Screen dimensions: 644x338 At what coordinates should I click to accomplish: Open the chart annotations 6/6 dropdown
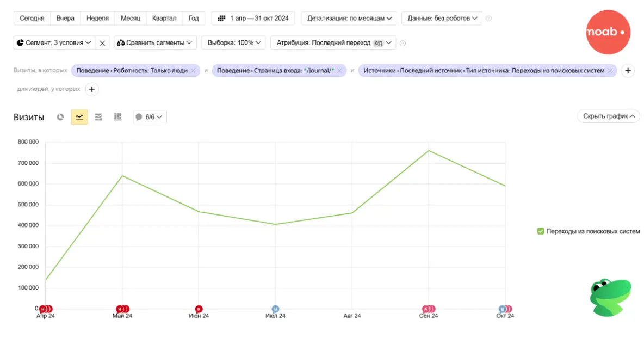[150, 117]
